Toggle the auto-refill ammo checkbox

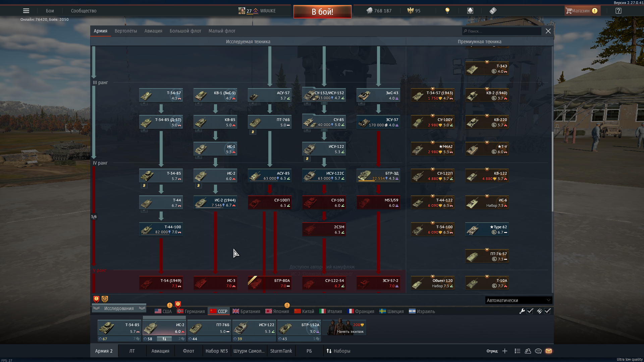548,311
